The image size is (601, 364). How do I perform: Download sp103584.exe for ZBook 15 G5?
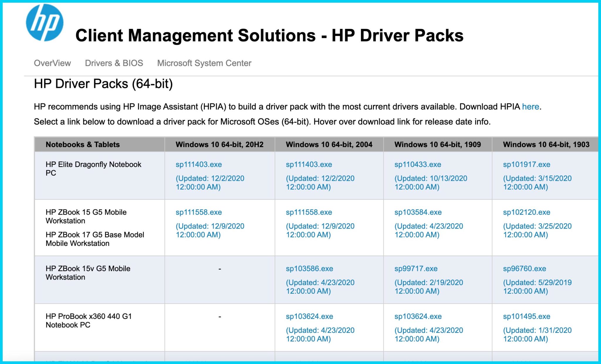click(418, 212)
